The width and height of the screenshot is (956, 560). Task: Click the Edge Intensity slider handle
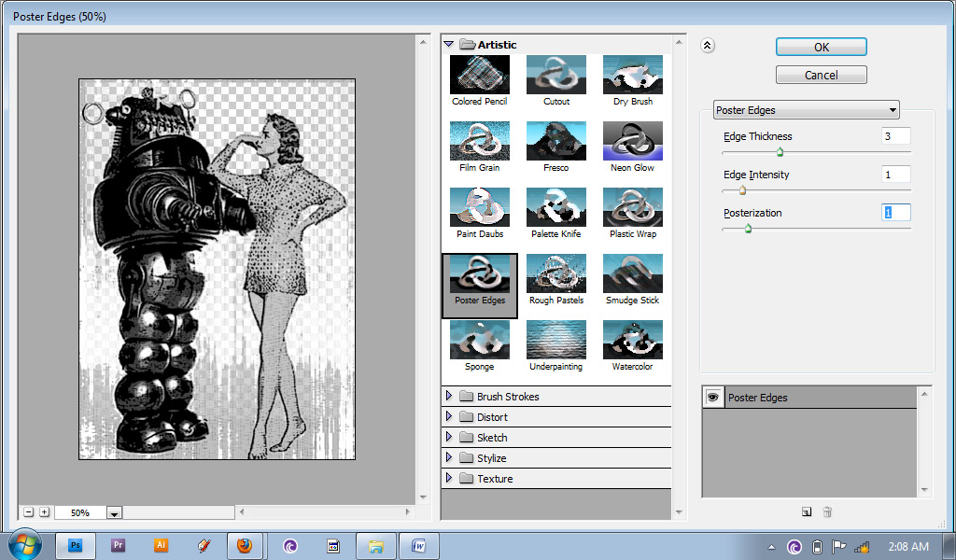click(x=742, y=190)
